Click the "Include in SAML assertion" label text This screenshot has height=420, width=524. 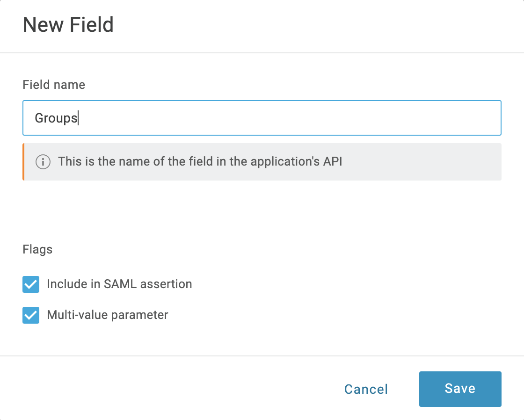[x=119, y=284]
